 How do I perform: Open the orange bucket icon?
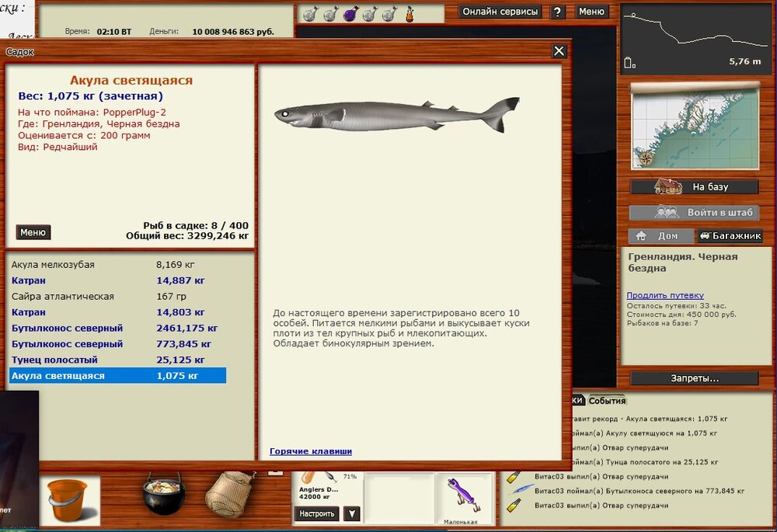pos(68,499)
